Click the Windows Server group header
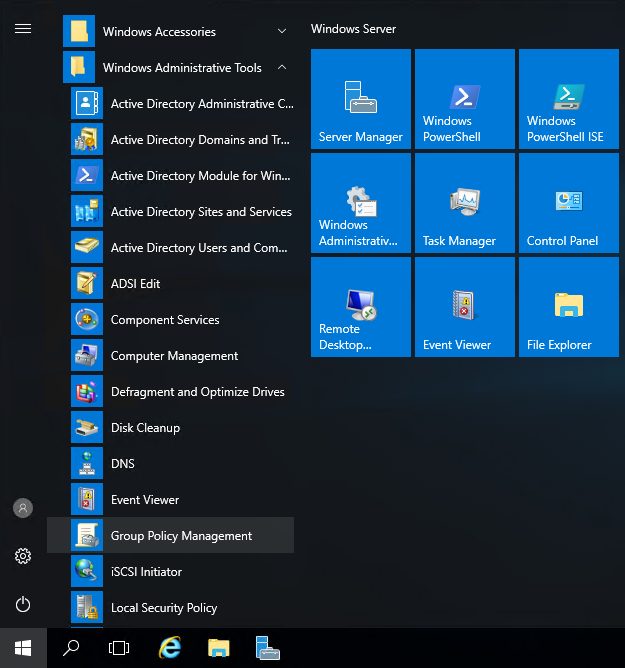This screenshot has height=668, width=625. click(x=354, y=29)
